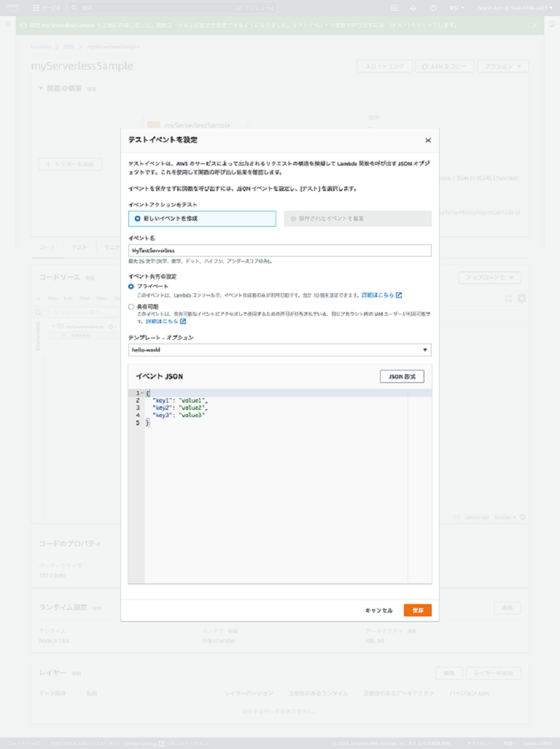Open the 情報 link next to コードソース
The image size is (560, 749).
point(90,278)
